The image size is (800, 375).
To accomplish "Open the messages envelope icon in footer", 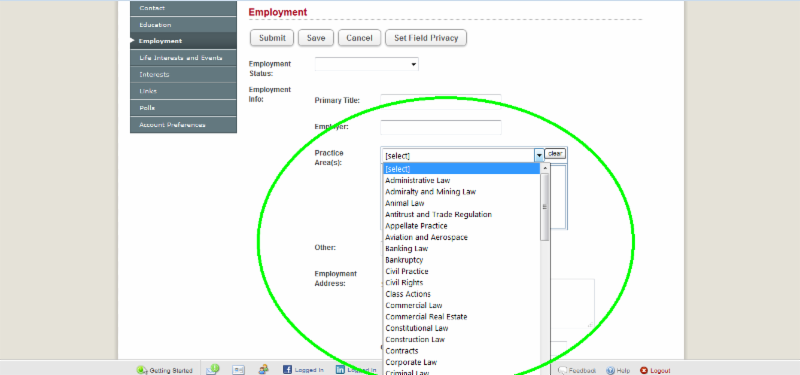I will (x=213, y=369).
